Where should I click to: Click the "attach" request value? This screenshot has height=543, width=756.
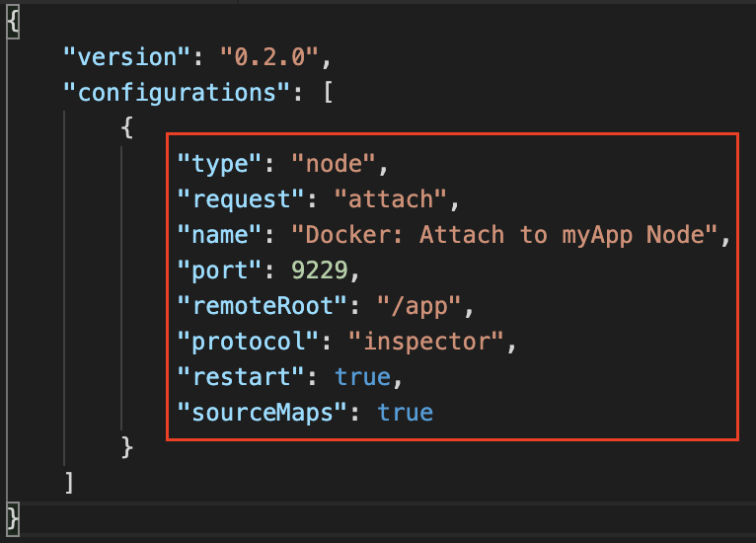pyautogui.click(x=390, y=199)
